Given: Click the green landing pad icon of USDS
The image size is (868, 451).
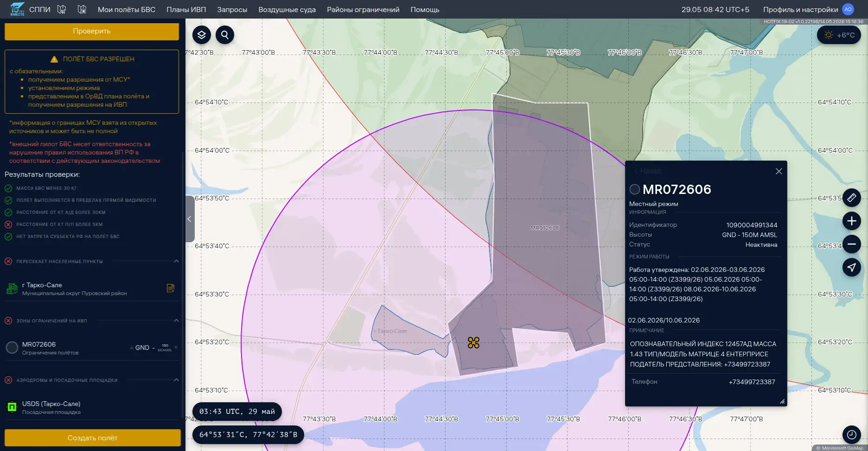Looking at the screenshot, I should point(12,407).
